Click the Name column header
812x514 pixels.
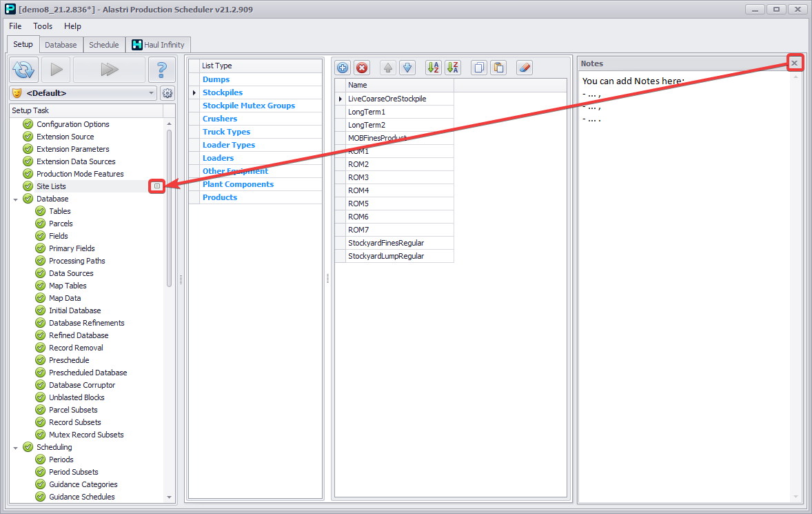[399, 85]
